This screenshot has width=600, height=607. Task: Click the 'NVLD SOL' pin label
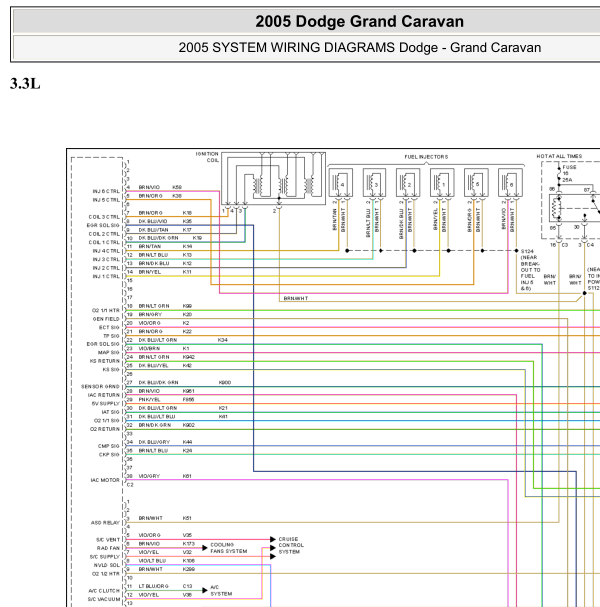pos(107,565)
